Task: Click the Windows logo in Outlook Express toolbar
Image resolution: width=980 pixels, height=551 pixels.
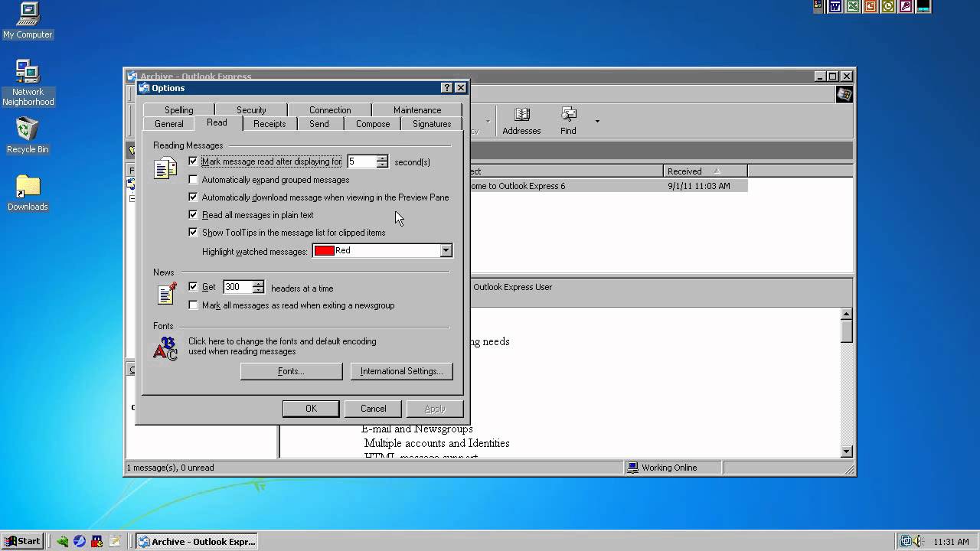Action: [x=844, y=95]
